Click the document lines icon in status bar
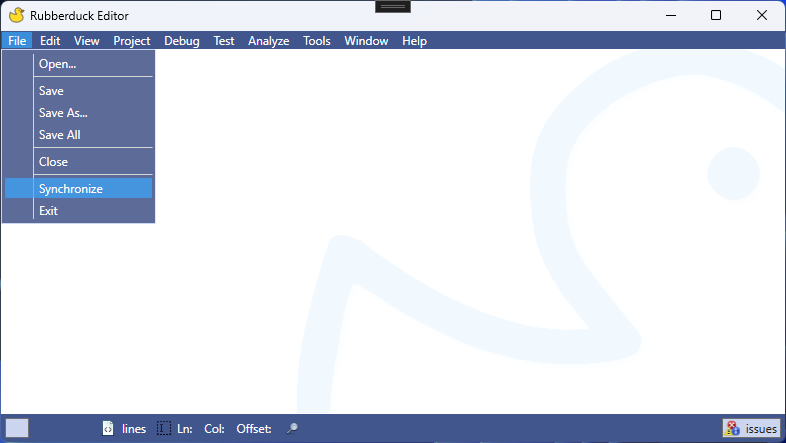This screenshot has height=443, width=786. point(108,428)
